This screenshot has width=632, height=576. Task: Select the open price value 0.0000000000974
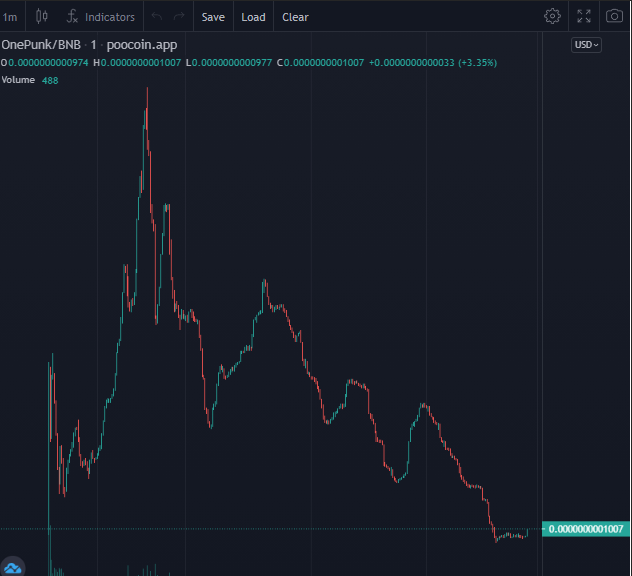48,63
